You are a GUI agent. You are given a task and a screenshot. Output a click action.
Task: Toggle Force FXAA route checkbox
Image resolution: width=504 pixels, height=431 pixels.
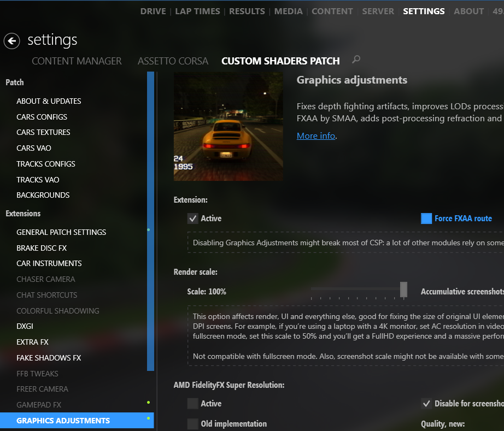tap(426, 219)
